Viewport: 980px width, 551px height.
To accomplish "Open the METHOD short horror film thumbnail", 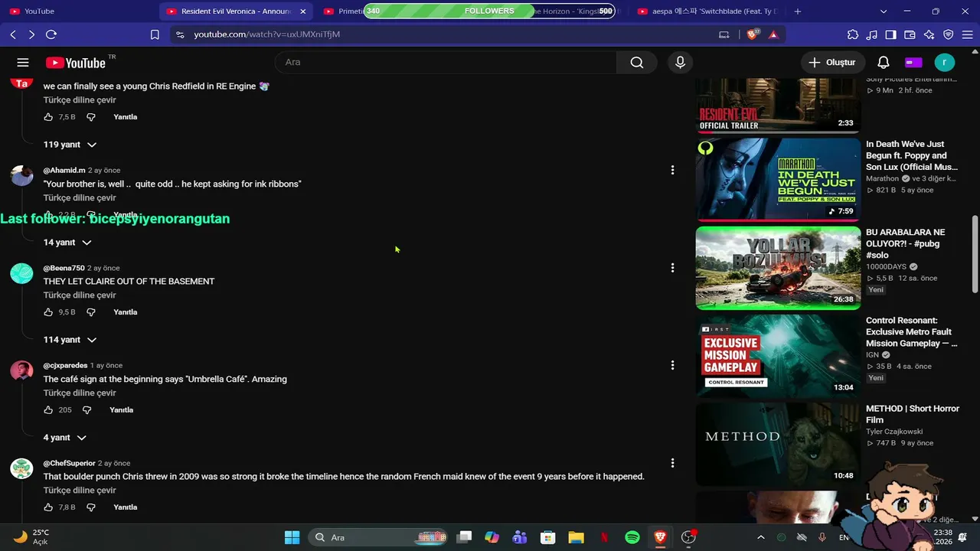I will [778, 444].
